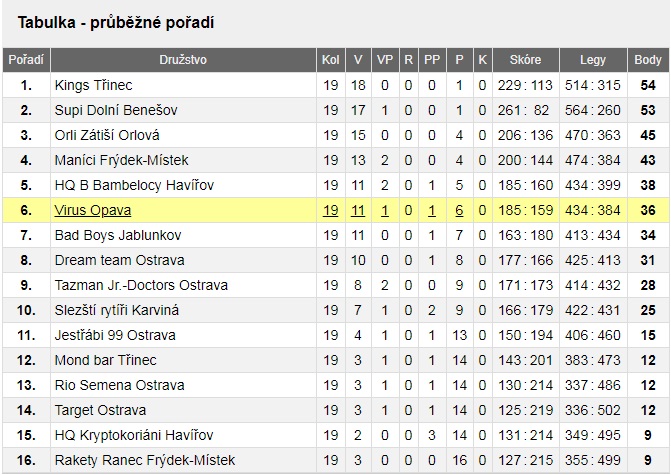Select the Body column header
Image resolution: width=671 pixels, height=475 pixels.
pyautogui.click(x=648, y=60)
